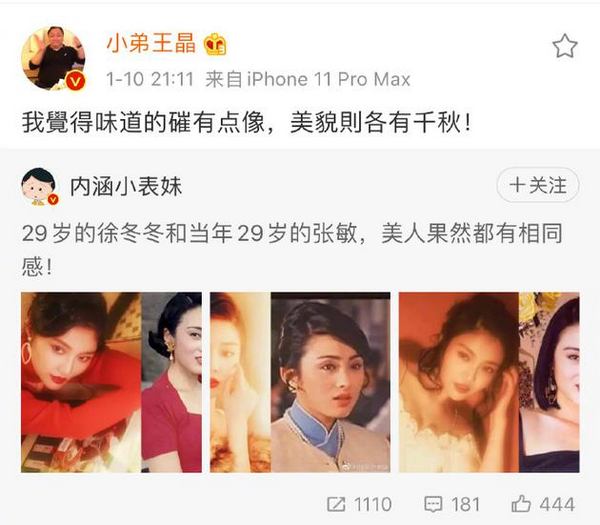View the middle photo with blue collar
600x525 pixels.
pyautogui.click(x=300, y=382)
